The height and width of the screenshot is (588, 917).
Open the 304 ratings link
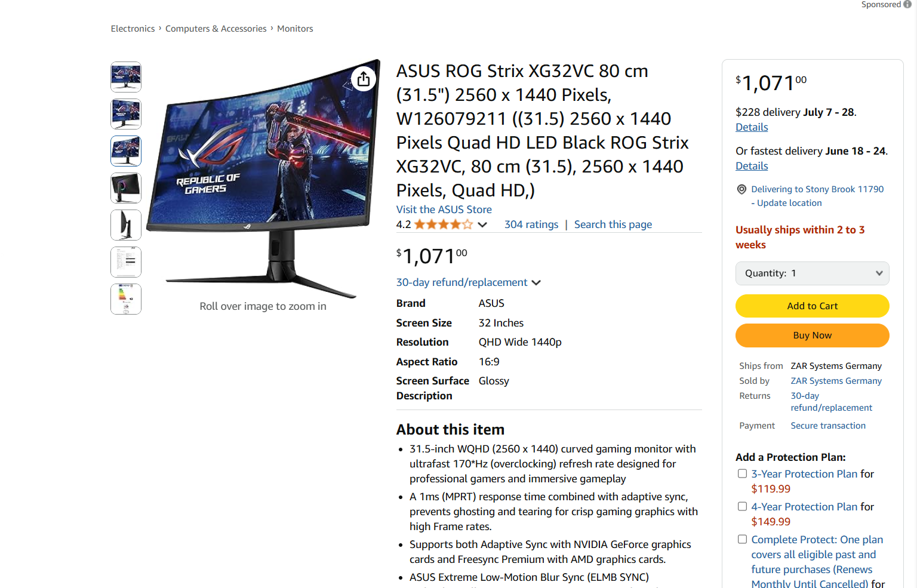[531, 224]
